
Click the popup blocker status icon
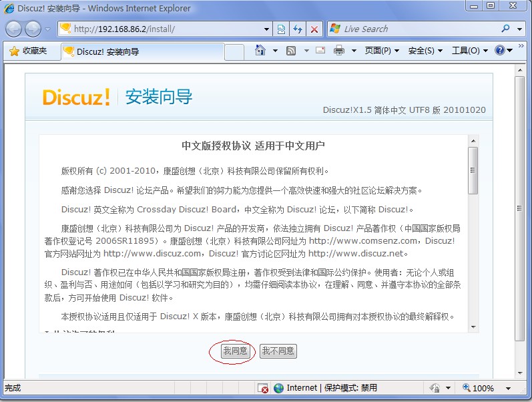[x=263, y=388]
